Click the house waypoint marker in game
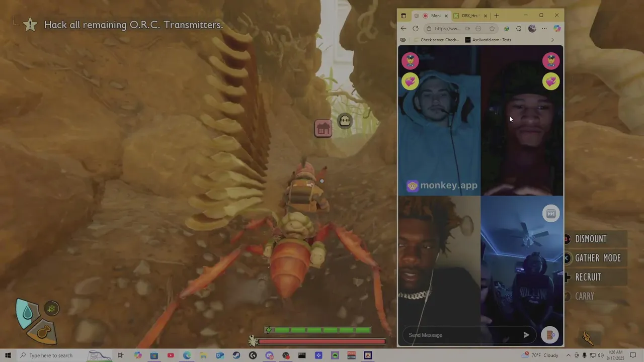 pos(323,129)
